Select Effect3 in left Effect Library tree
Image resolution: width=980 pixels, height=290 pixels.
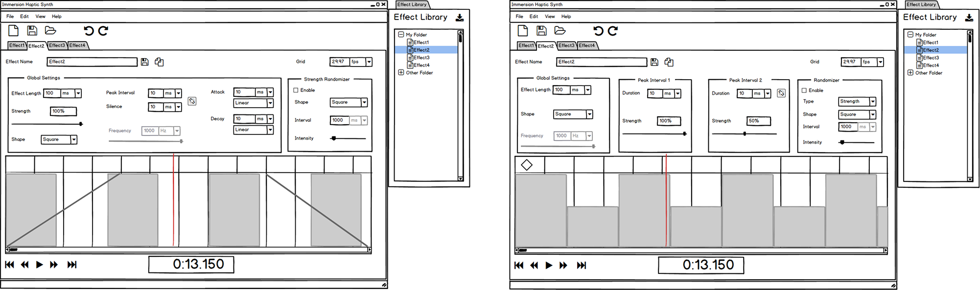point(421,58)
